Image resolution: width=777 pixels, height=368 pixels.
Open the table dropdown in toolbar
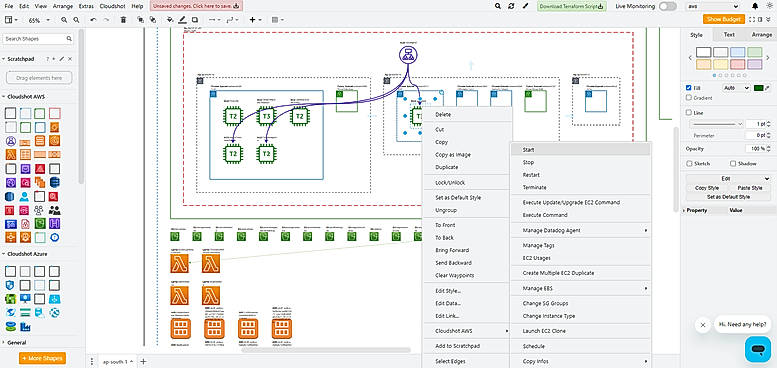[278, 20]
